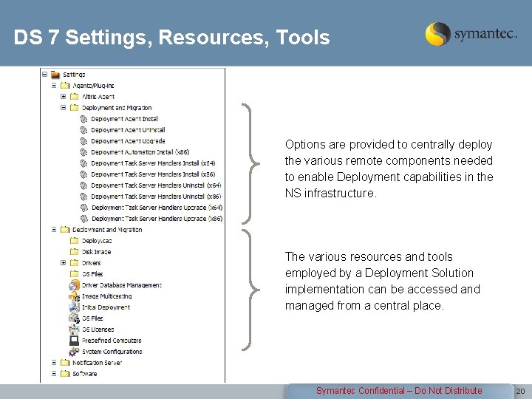Expand the Altiris Agent folder
Viewport: 532px width, 399px height.
tap(63, 97)
